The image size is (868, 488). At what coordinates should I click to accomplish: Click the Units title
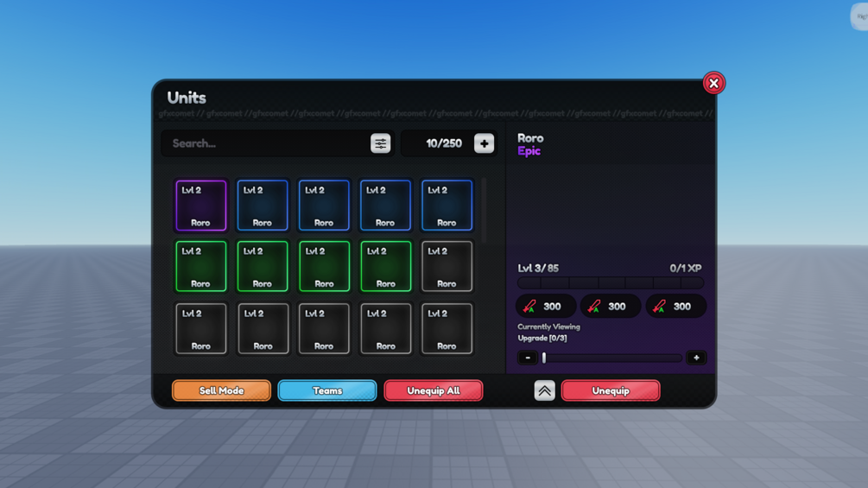[x=187, y=98]
